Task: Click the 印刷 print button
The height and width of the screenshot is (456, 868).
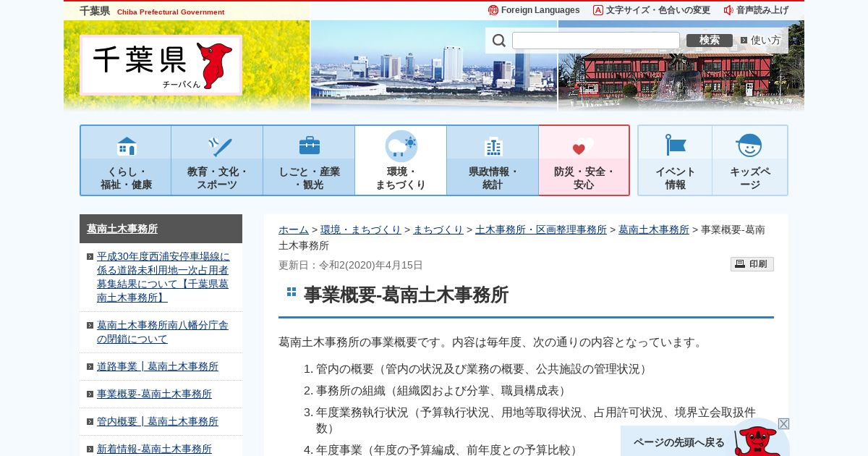Action: click(752, 264)
